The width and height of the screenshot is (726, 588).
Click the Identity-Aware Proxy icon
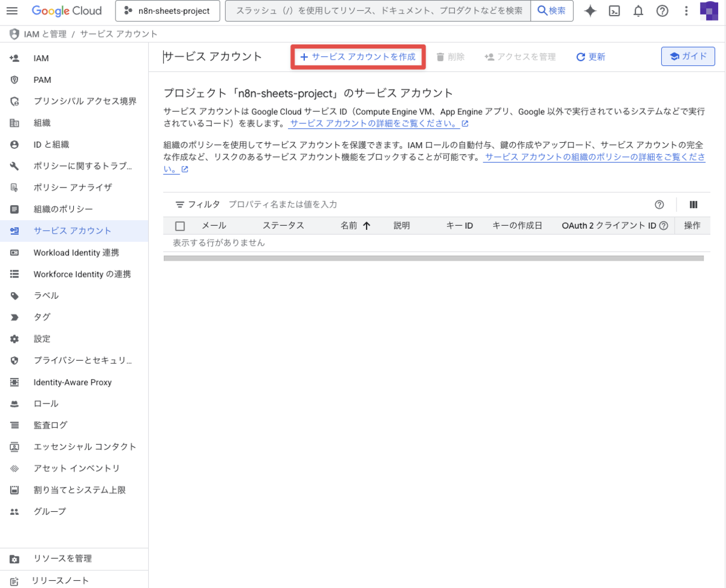[15, 382]
